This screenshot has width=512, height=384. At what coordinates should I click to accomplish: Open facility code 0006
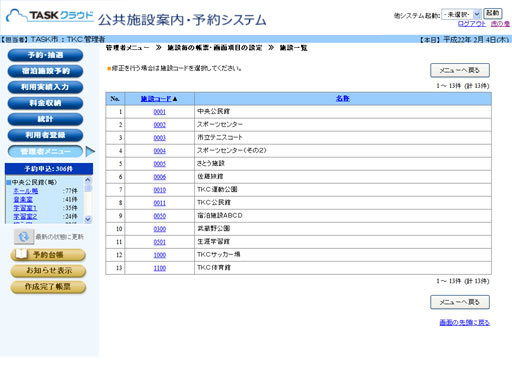coord(160,177)
